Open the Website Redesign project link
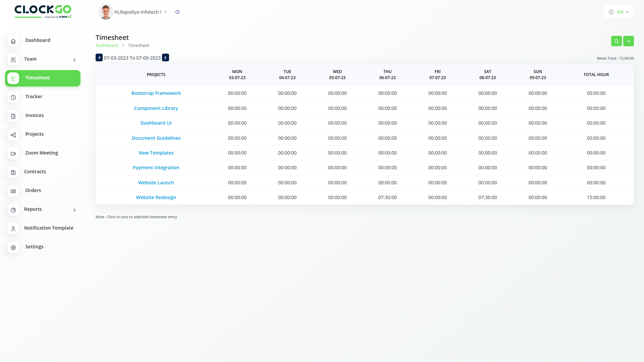This screenshot has height=362, width=644. coord(156,197)
